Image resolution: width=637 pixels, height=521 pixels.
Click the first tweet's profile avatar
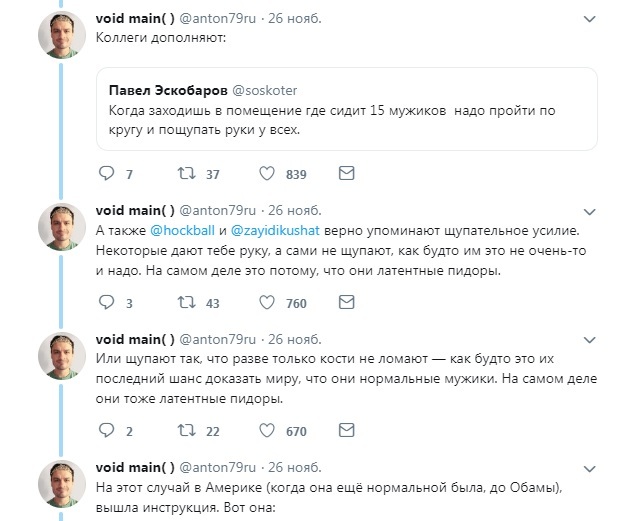(60, 40)
